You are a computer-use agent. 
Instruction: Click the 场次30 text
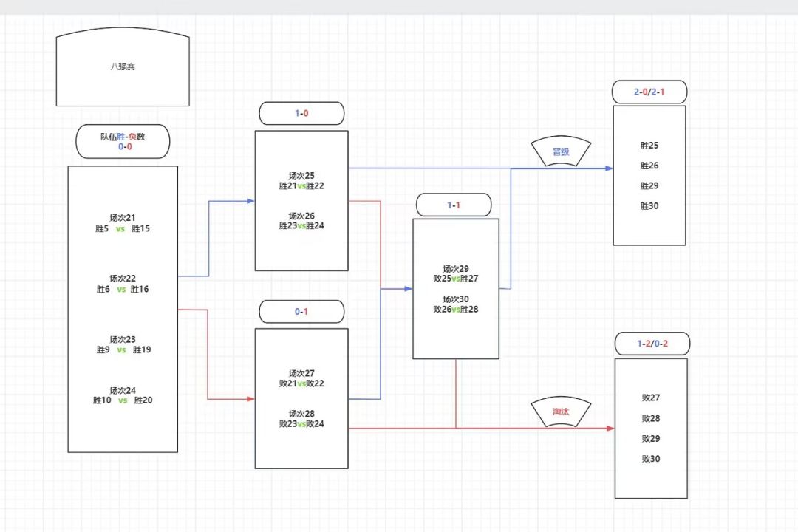tap(456, 299)
